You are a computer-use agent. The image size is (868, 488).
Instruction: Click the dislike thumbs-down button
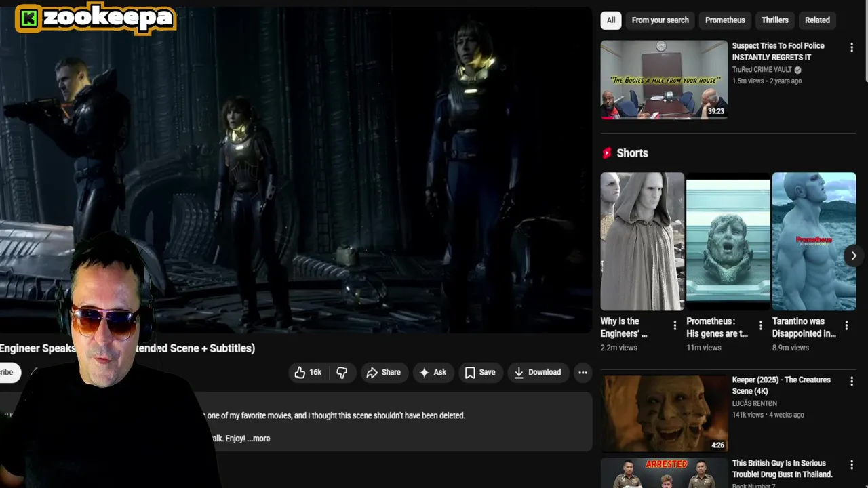342,372
